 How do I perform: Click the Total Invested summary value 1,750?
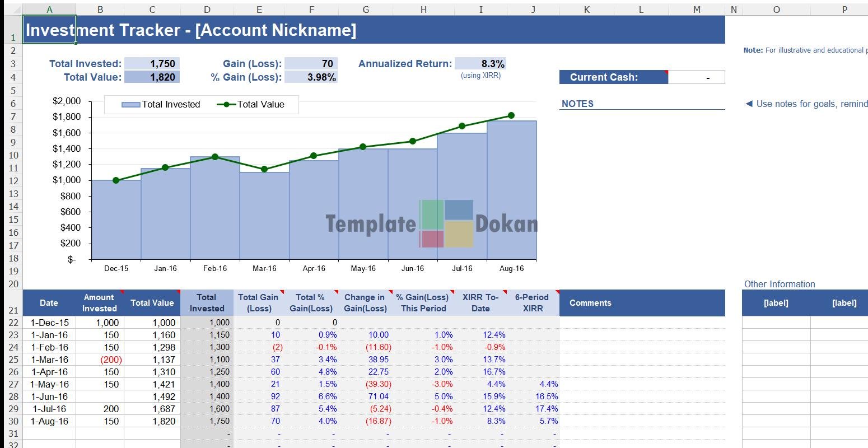click(152, 64)
